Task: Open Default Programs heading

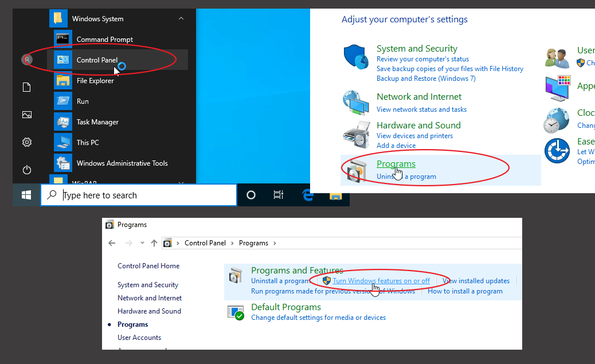Action: [x=285, y=307]
